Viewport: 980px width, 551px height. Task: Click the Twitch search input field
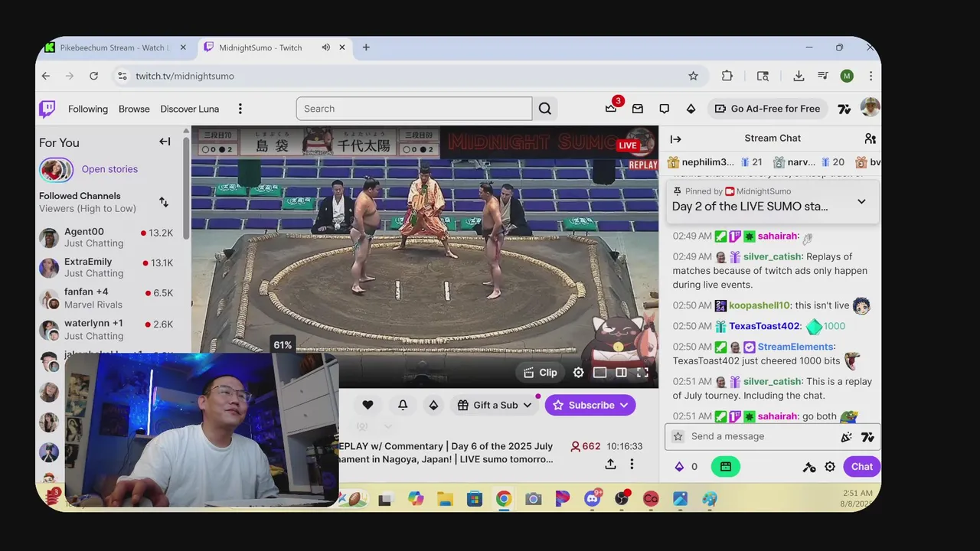[x=414, y=109]
